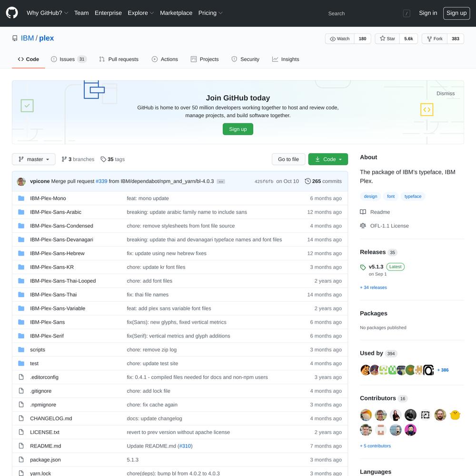
Task: View the + 34 releases link
Action: [373, 288]
